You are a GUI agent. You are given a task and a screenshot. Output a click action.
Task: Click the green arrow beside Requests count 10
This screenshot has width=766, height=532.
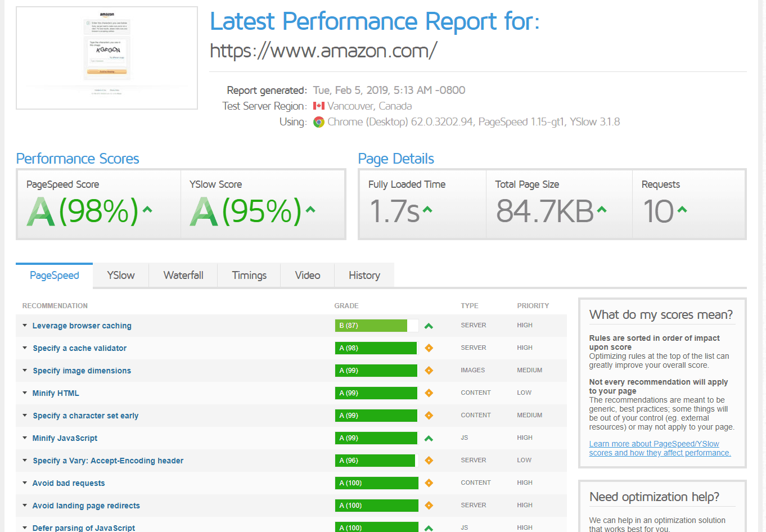click(x=682, y=210)
